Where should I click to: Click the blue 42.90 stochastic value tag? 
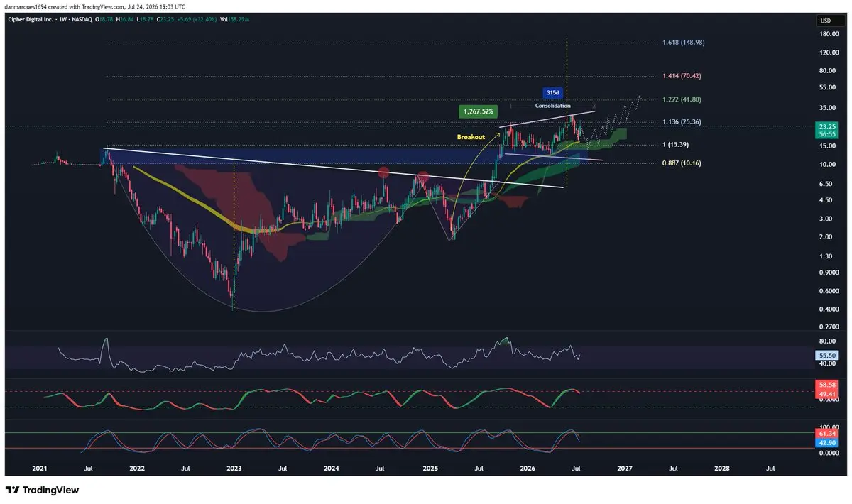(826, 443)
